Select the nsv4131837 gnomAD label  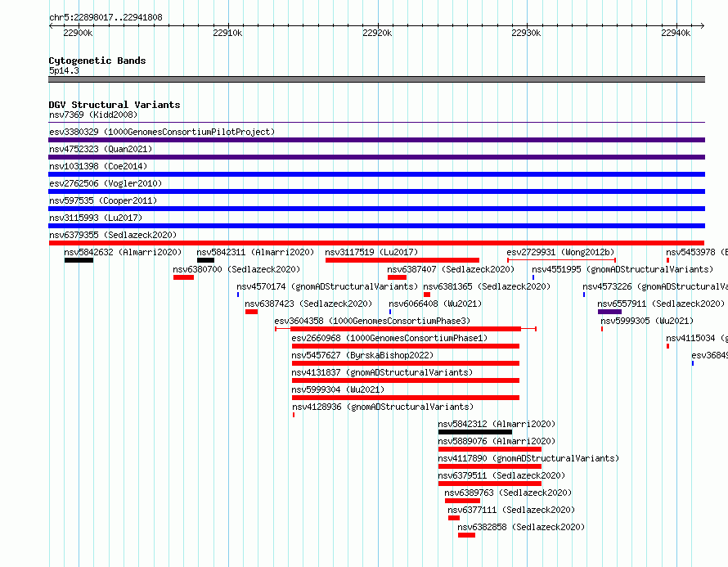pyautogui.click(x=382, y=372)
